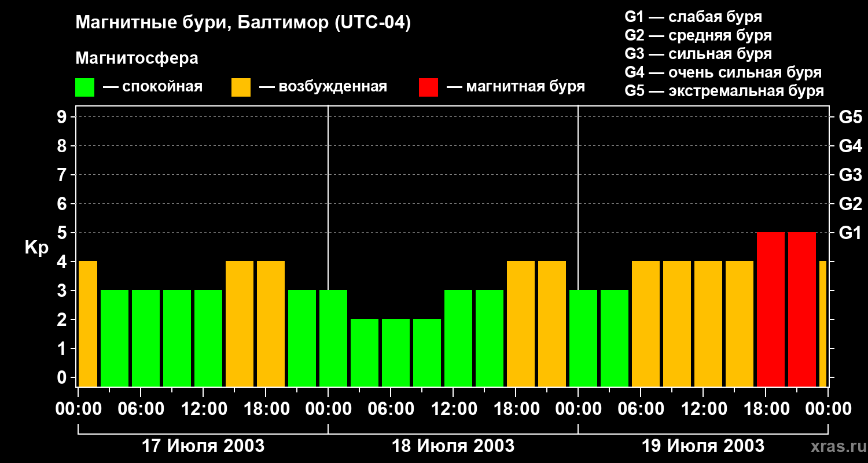
Task: Click the '— возбужденная' legend label
Action: tap(323, 87)
